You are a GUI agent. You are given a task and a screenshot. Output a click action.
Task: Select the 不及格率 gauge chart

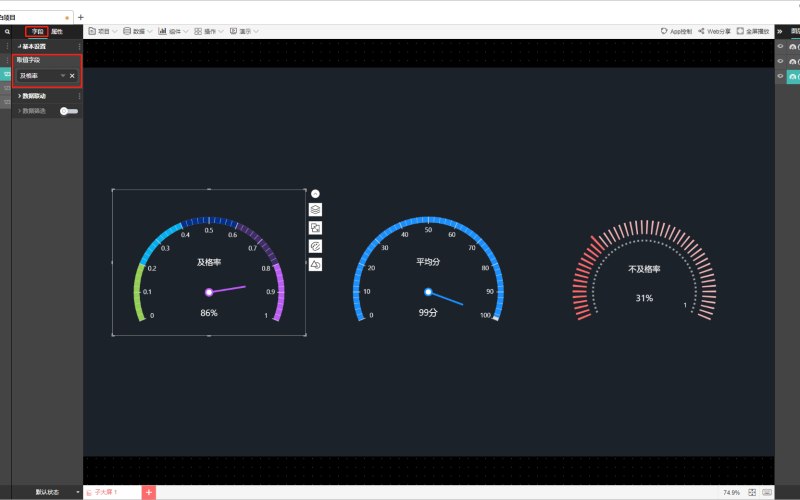[644, 270]
